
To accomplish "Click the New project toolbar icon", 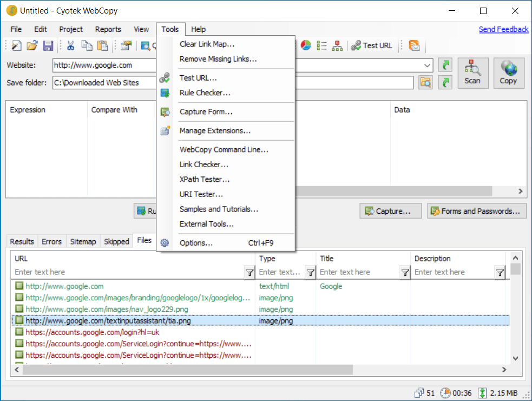I will click(x=16, y=45).
